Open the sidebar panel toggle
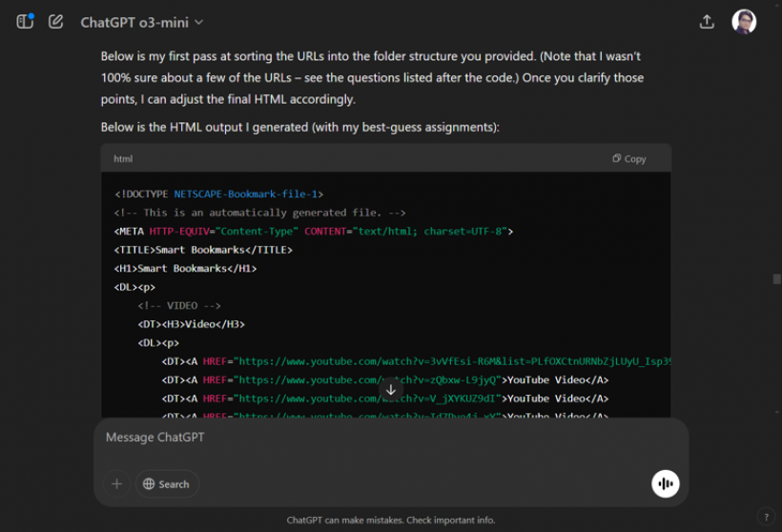Screen dimensions: 782x532 tap(25, 21)
